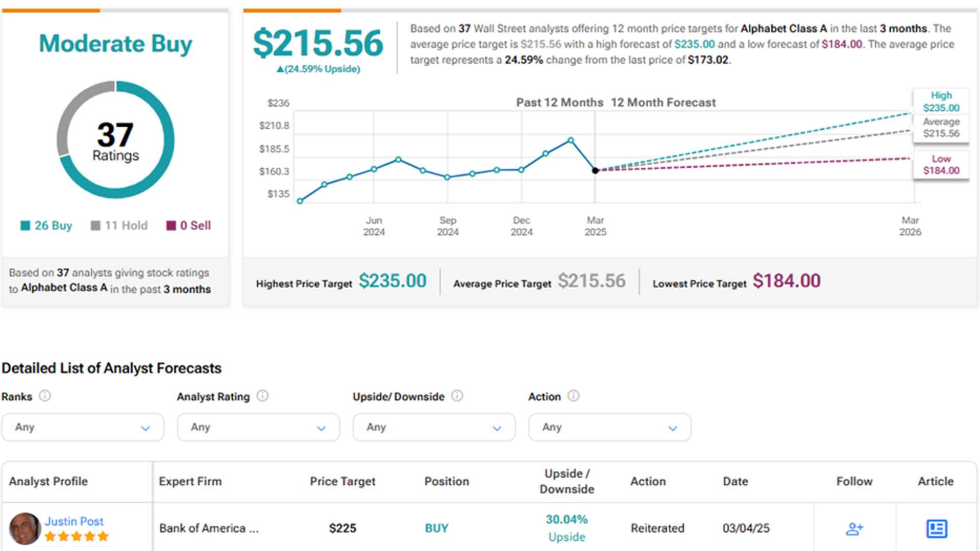Follow analyst Justin Post icon
The width and height of the screenshot is (980, 551).
pyautogui.click(x=854, y=529)
